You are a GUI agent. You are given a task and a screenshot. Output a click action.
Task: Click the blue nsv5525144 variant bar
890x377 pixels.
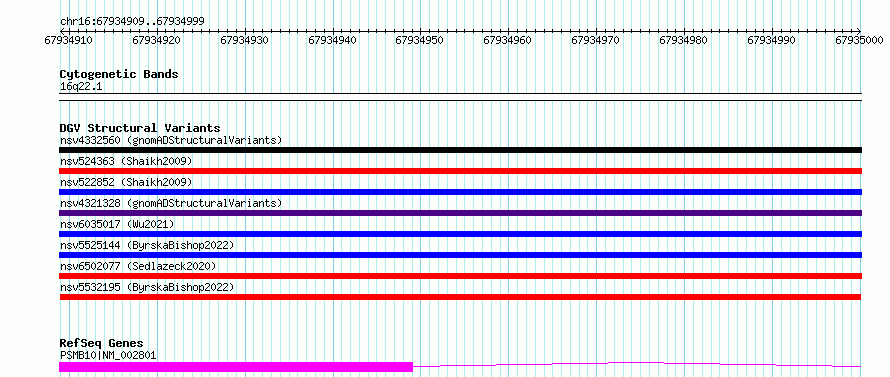tap(460, 255)
